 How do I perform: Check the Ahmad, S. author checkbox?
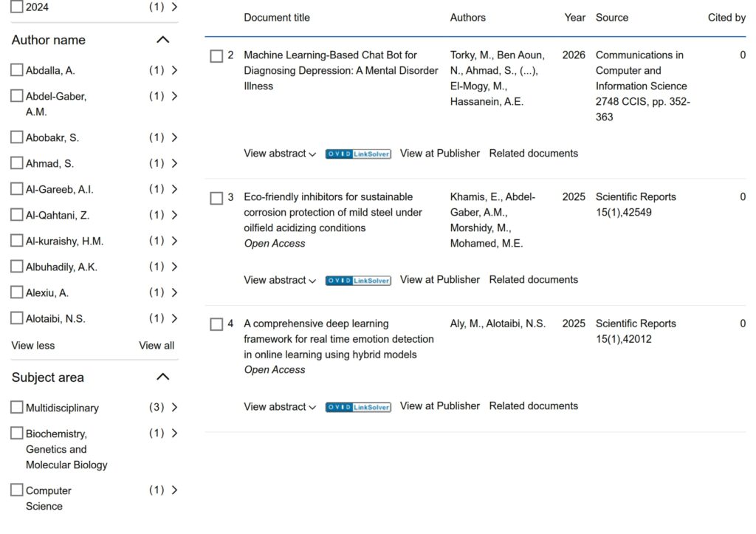[x=17, y=163]
